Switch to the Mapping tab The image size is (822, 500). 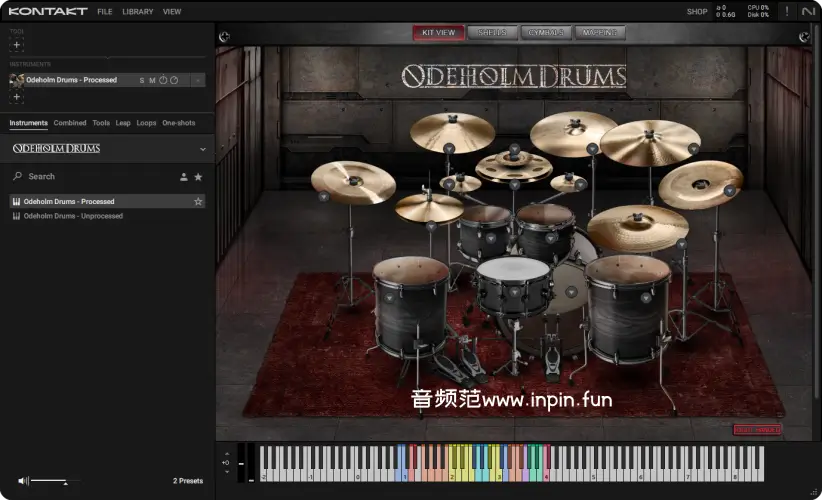coord(600,32)
